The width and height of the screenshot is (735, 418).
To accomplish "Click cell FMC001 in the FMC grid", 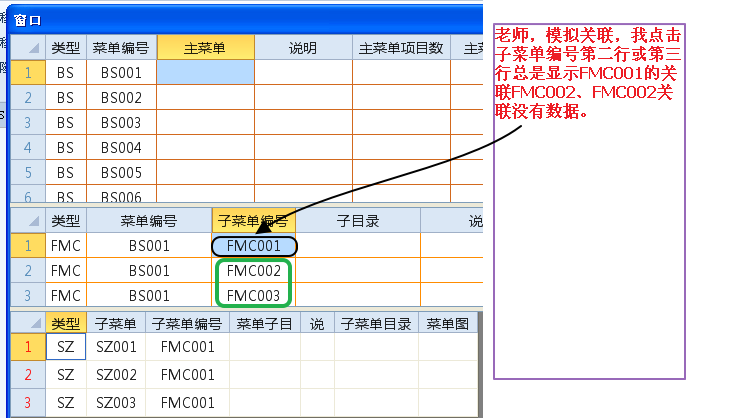I will click(254, 246).
